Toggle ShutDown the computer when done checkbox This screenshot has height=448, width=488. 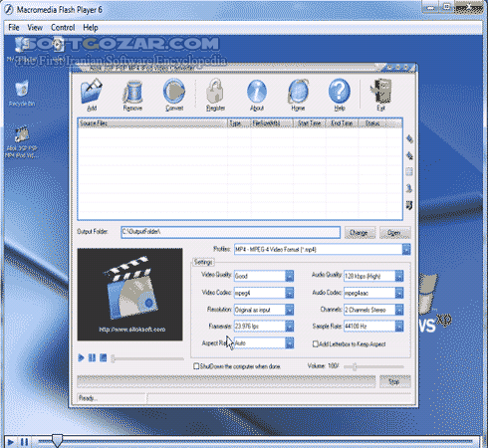tap(196, 366)
